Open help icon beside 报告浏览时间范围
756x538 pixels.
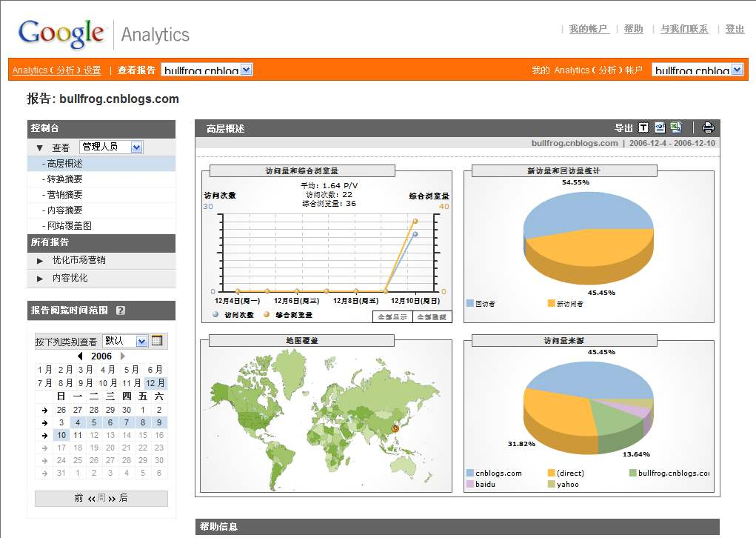(121, 310)
